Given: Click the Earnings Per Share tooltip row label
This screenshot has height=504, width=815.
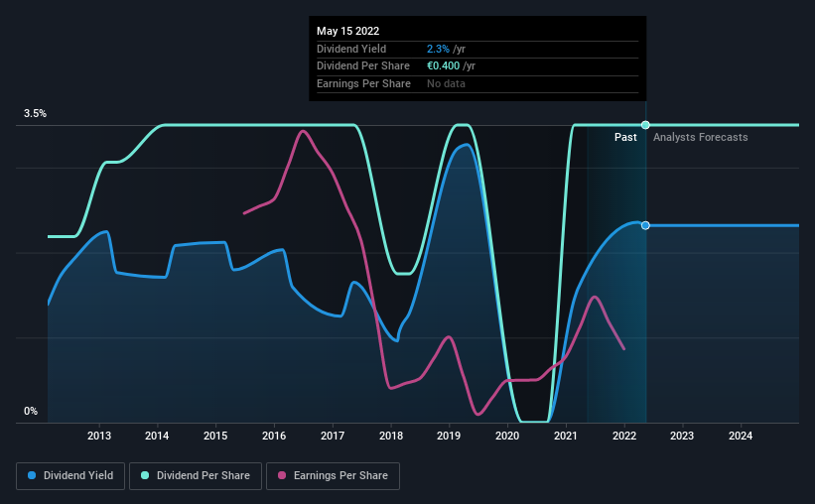Looking at the screenshot, I should (x=363, y=83).
